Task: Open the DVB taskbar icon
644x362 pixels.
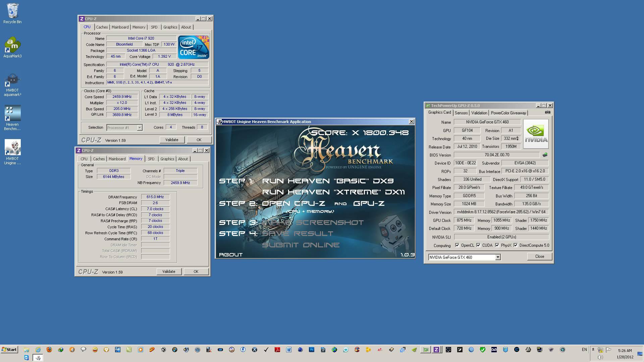Action: pyautogui.click(x=494, y=350)
